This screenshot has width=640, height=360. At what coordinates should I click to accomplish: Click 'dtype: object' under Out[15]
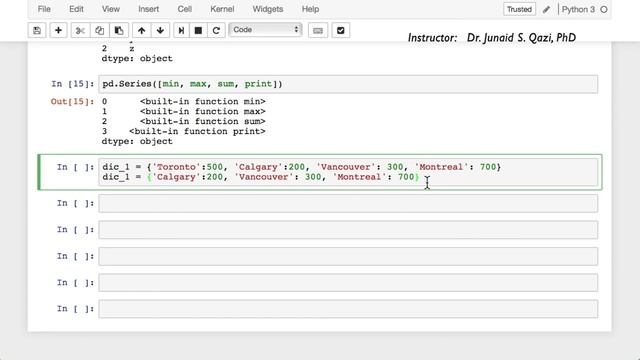pyautogui.click(x=137, y=141)
